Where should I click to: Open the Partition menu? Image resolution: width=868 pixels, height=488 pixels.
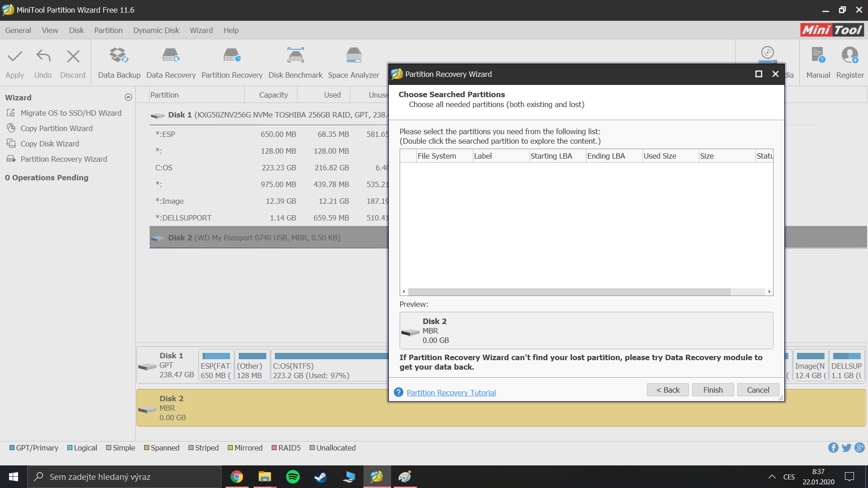point(108,30)
